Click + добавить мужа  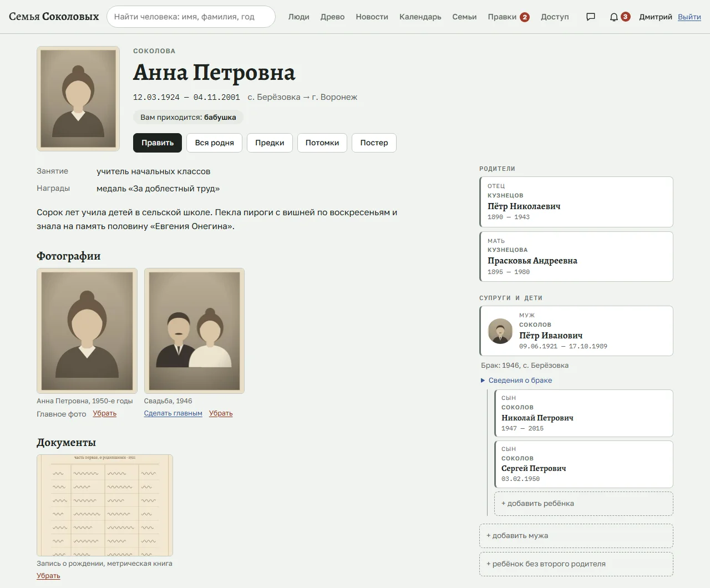tap(576, 536)
